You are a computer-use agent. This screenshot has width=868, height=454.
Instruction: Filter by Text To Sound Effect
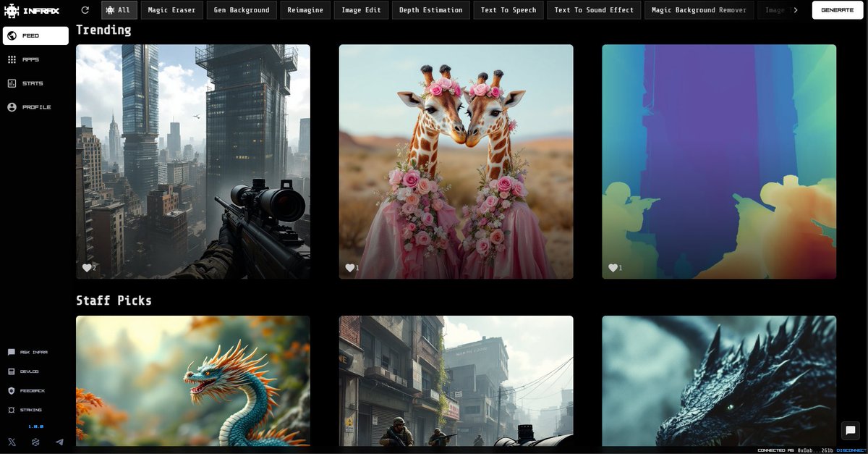click(x=594, y=10)
